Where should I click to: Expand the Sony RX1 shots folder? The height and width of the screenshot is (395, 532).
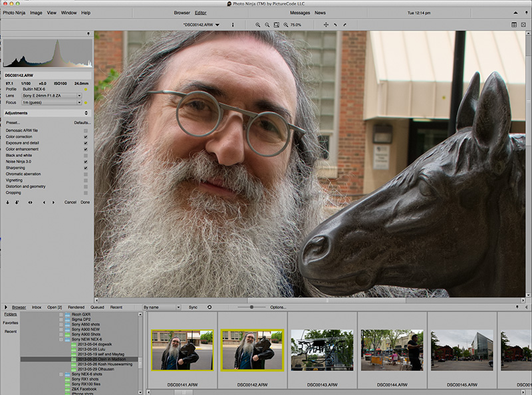(x=86, y=380)
